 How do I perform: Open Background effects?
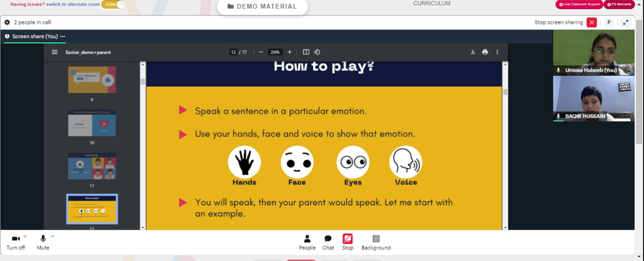point(376,242)
